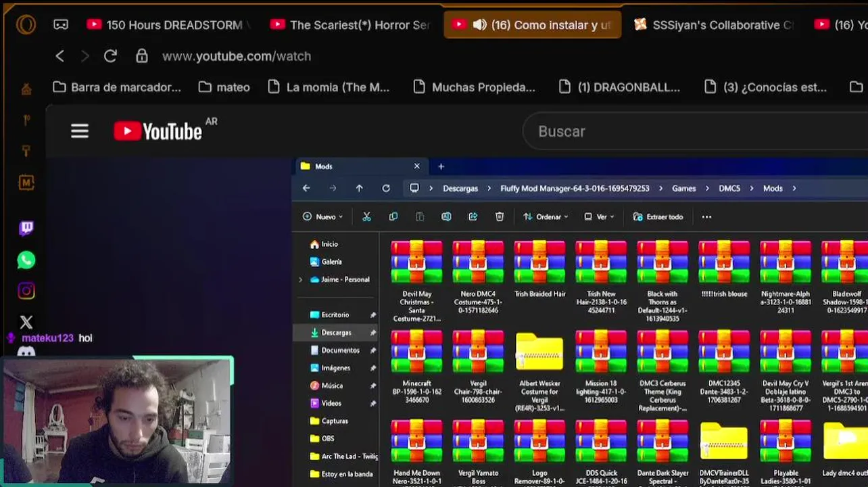View site security padlock info

click(142, 56)
